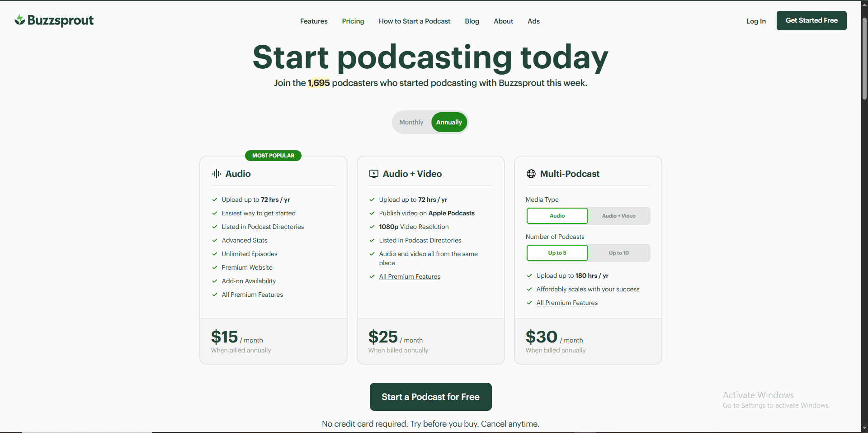The image size is (868, 433).
Task: Click 1080p Video Resolution text
Action: pyautogui.click(x=414, y=227)
